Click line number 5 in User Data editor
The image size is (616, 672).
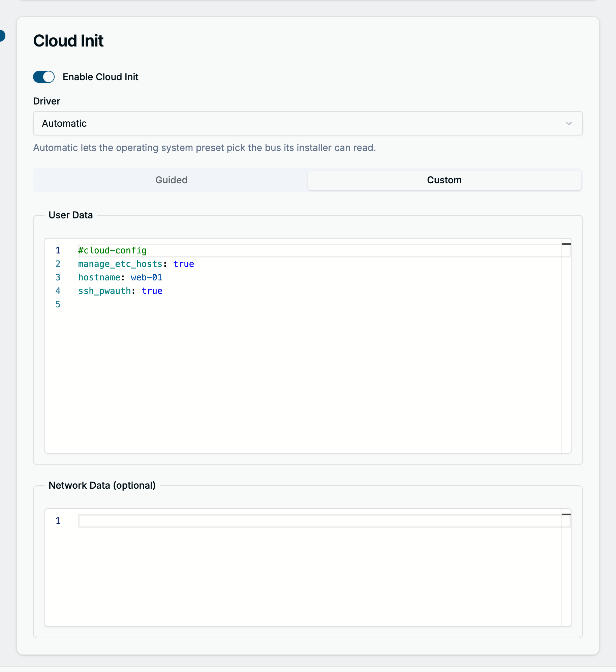point(58,304)
